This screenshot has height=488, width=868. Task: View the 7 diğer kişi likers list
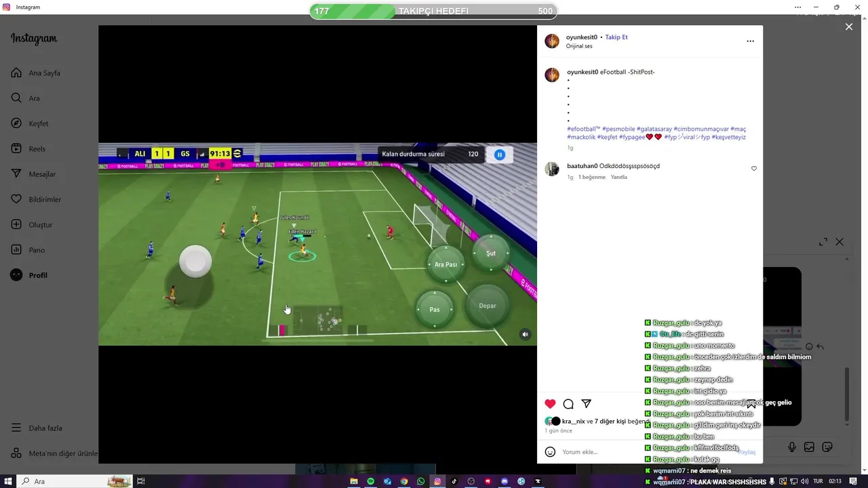point(610,422)
